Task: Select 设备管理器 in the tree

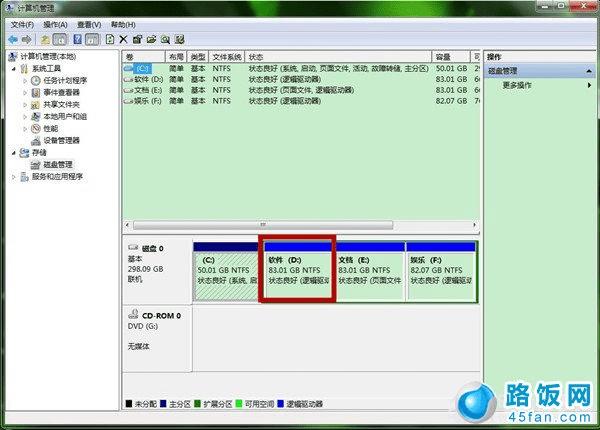Action: [61, 141]
